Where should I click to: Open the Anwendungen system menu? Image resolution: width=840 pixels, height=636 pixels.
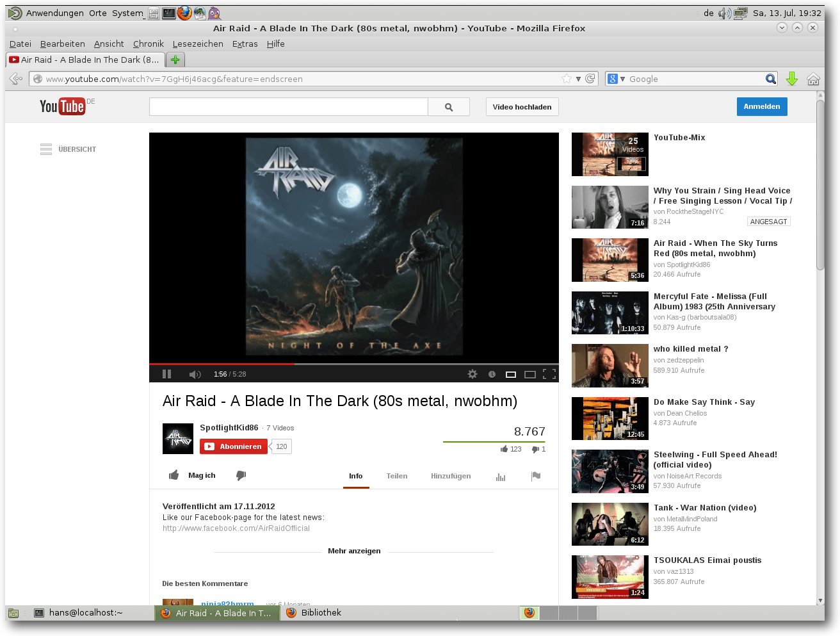tap(55, 13)
